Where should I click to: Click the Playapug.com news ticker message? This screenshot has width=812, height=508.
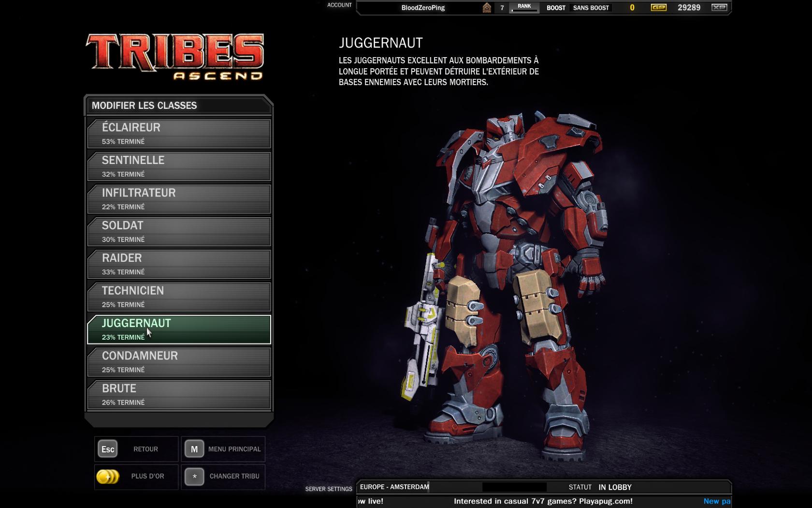[x=543, y=501]
